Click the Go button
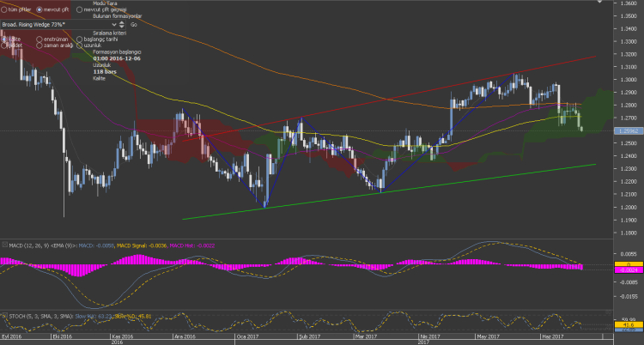The width and height of the screenshot is (644, 345). coord(133,25)
